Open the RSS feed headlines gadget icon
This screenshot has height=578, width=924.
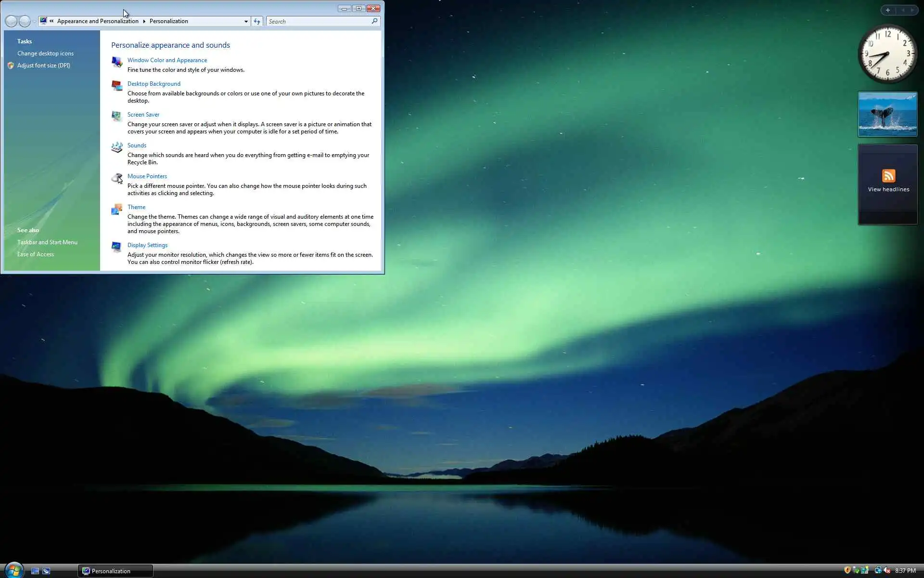888,176
